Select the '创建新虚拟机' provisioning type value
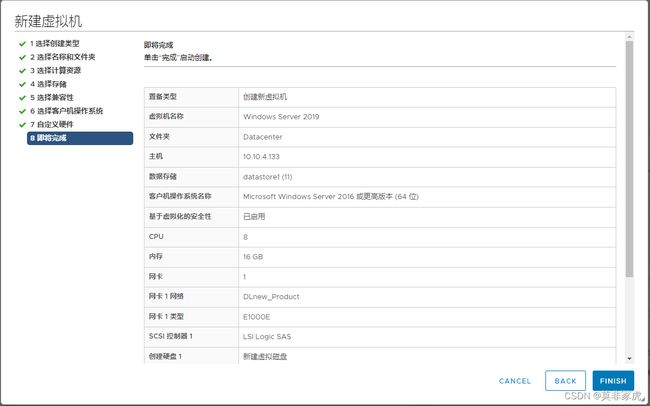Image resolution: width=650 pixels, height=406 pixels. pyautogui.click(x=265, y=97)
